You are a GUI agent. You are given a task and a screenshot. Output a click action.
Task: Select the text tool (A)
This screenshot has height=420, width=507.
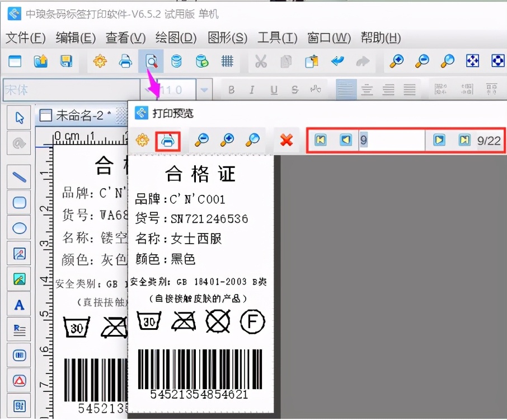(x=18, y=305)
